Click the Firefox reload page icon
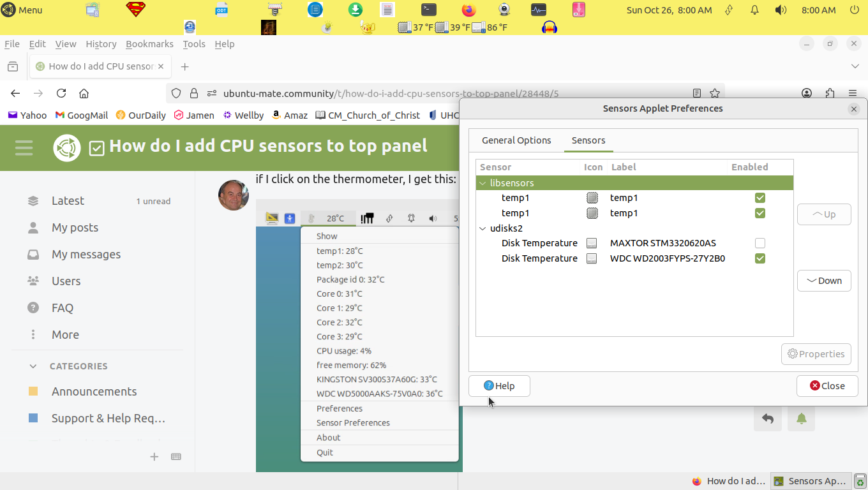 coord(61,93)
